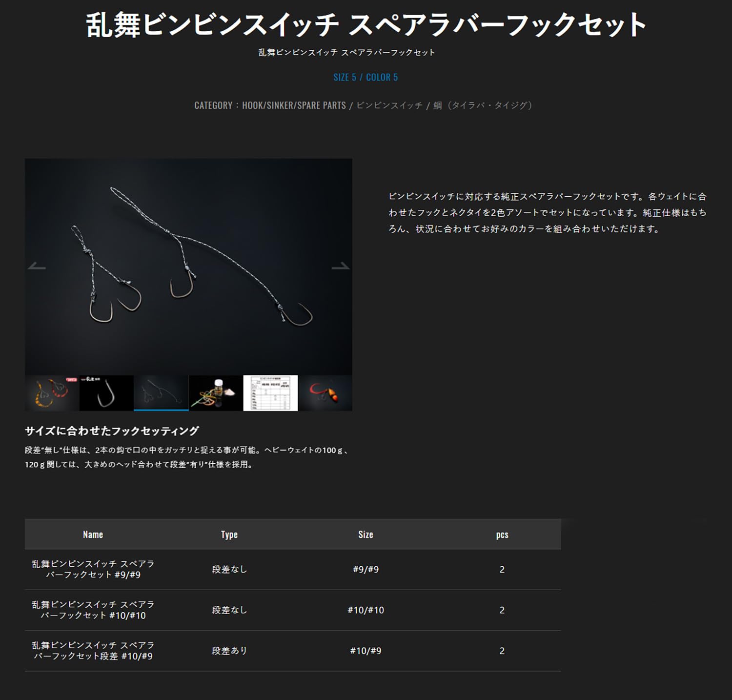Click the サイズに合わせたフックセッティング heading

pos(112,431)
